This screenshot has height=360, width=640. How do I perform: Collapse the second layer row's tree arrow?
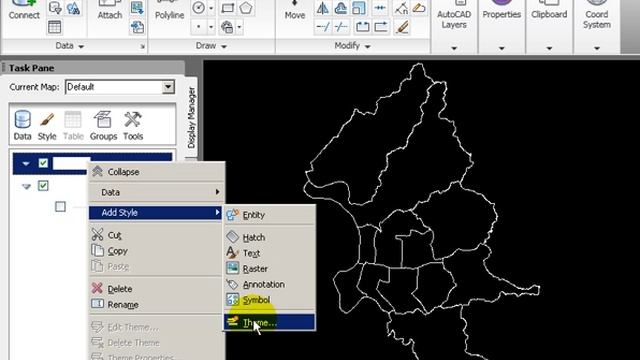point(27,187)
